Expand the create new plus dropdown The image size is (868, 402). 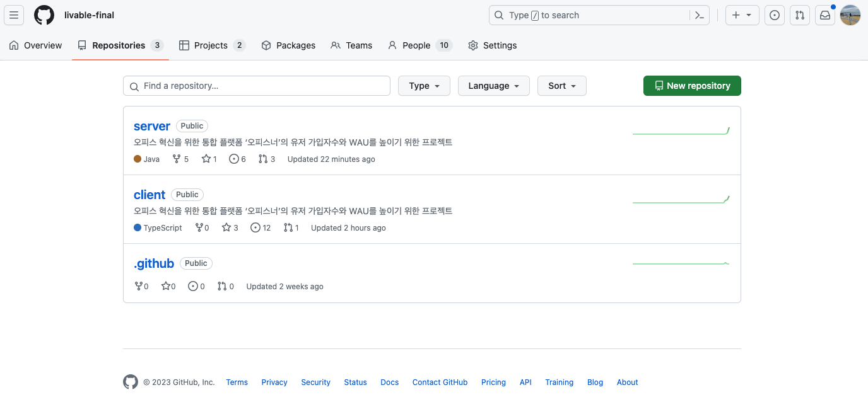tap(742, 15)
